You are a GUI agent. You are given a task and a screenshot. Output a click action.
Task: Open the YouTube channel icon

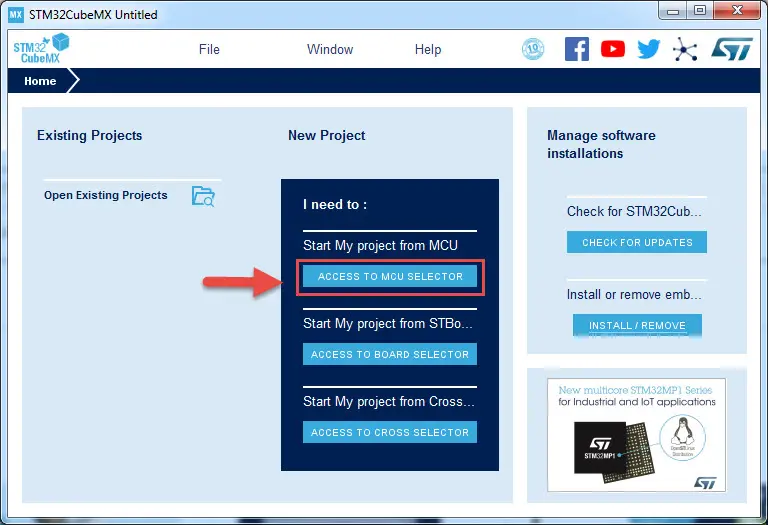coord(613,49)
